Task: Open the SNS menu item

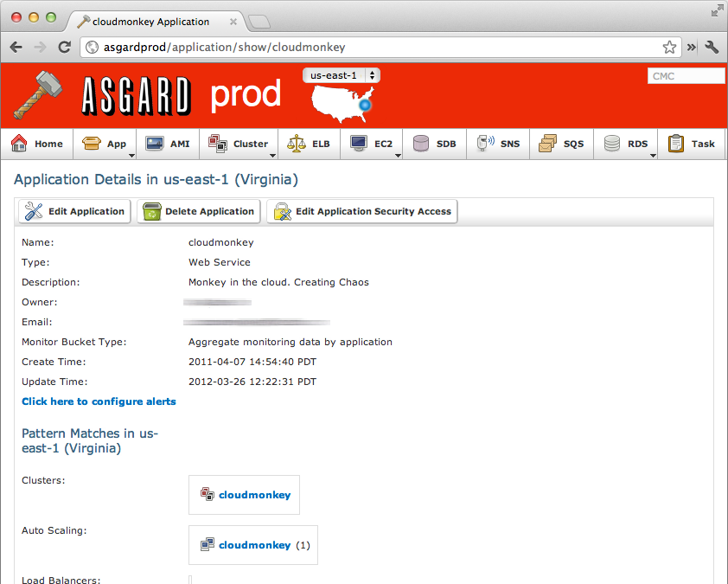Action: 498,144
